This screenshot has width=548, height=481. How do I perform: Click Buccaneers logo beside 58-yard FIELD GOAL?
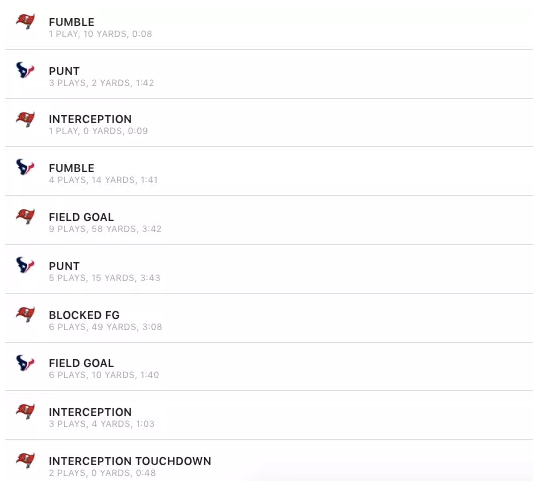pyautogui.click(x=26, y=216)
